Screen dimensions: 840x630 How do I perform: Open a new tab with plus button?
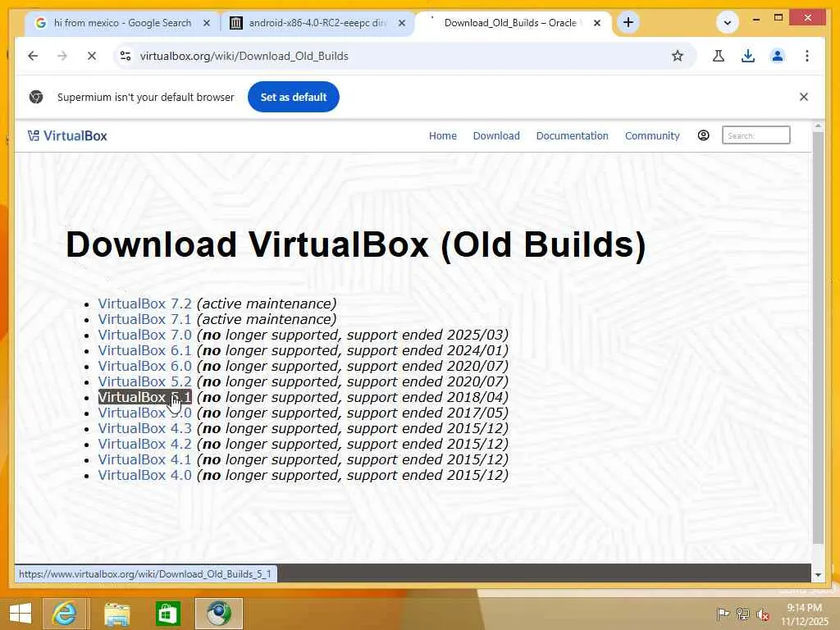628,22
